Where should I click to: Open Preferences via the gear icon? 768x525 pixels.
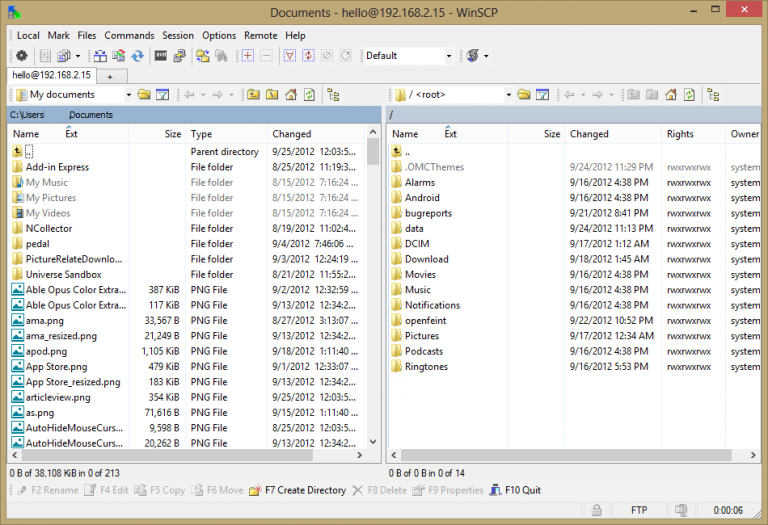click(x=22, y=56)
